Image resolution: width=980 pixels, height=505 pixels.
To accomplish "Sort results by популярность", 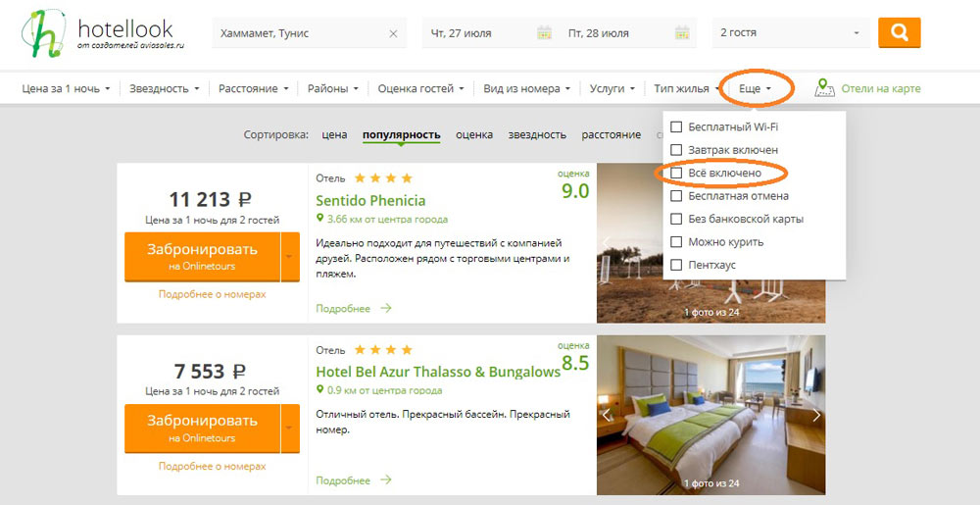I will pos(401,134).
